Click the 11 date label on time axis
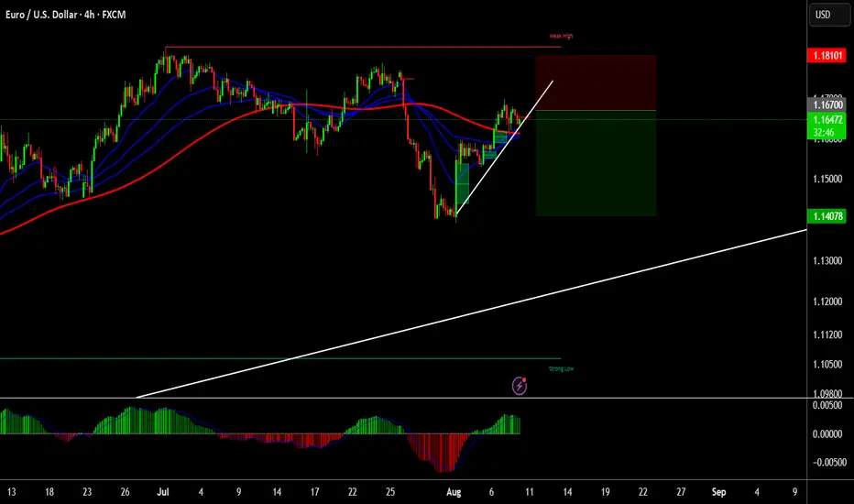 [x=530, y=492]
